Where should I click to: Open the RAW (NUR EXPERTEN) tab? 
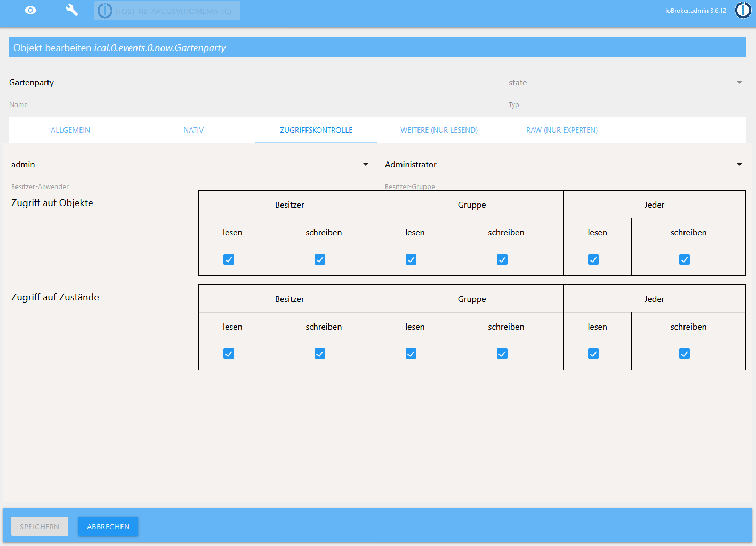coord(562,130)
